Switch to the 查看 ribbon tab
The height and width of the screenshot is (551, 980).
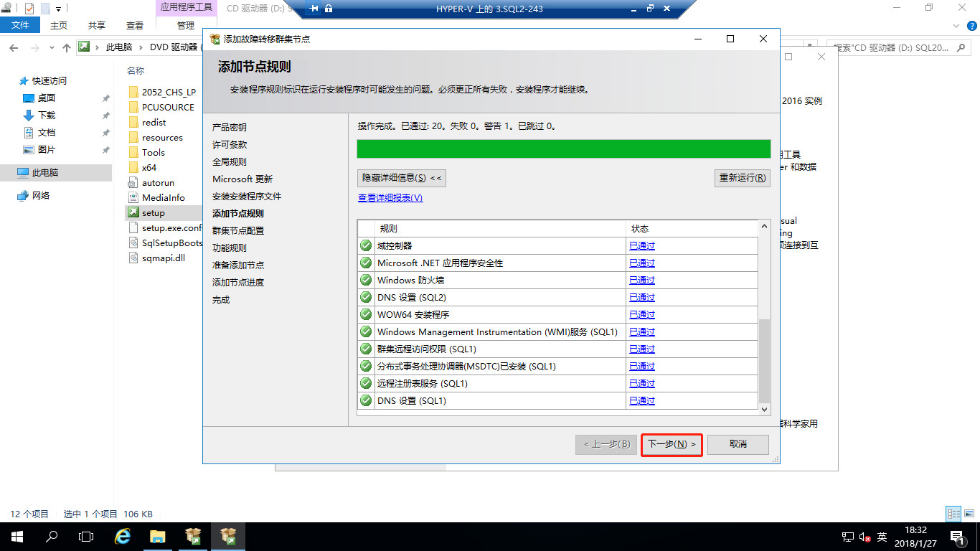coord(135,25)
